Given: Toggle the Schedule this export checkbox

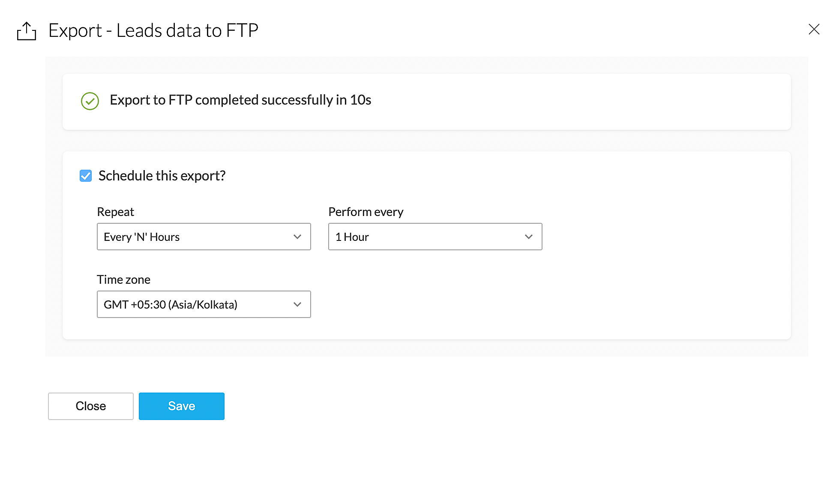Looking at the screenshot, I should point(86,176).
